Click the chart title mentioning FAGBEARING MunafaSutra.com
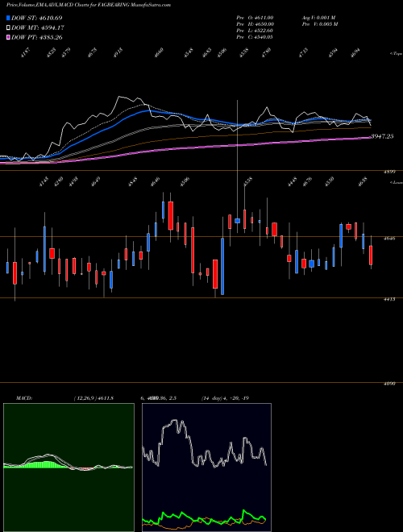Image resolution: width=403 pixels, height=532 pixels. pyautogui.click(x=89, y=5)
